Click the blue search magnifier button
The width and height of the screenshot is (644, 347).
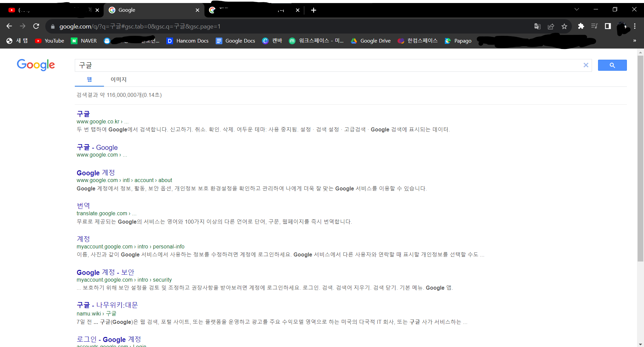point(612,65)
